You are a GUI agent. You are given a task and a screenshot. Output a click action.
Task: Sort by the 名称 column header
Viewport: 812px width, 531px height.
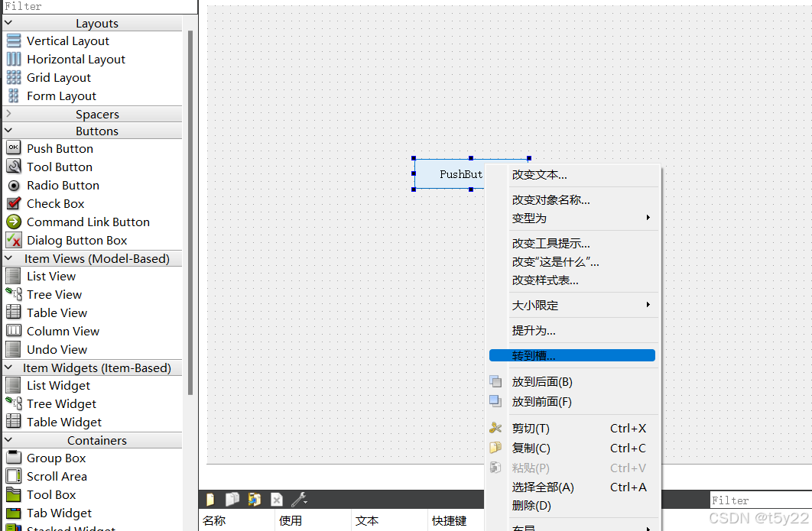coord(237,520)
